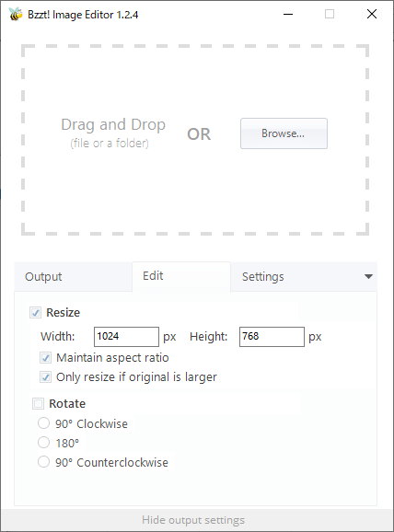Uncheck the Resize checkbox
The image size is (394, 532).
tap(35, 313)
